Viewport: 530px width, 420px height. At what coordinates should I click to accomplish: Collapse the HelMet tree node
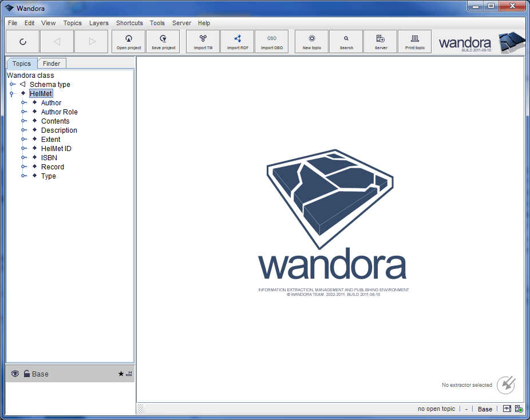(x=12, y=94)
